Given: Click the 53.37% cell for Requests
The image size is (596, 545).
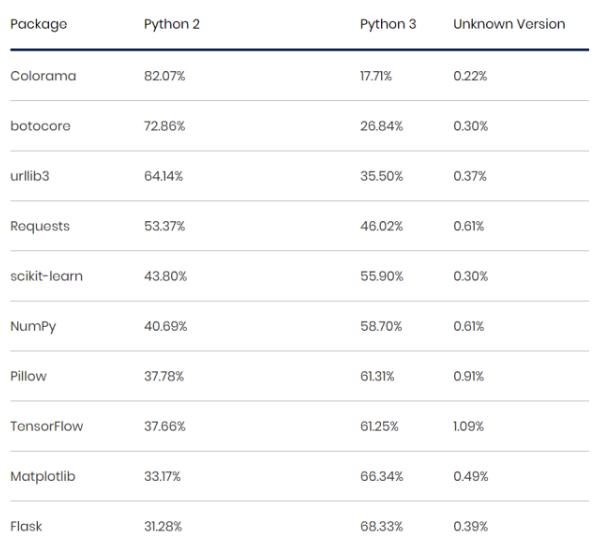Looking at the screenshot, I should pyautogui.click(x=165, y=226).
